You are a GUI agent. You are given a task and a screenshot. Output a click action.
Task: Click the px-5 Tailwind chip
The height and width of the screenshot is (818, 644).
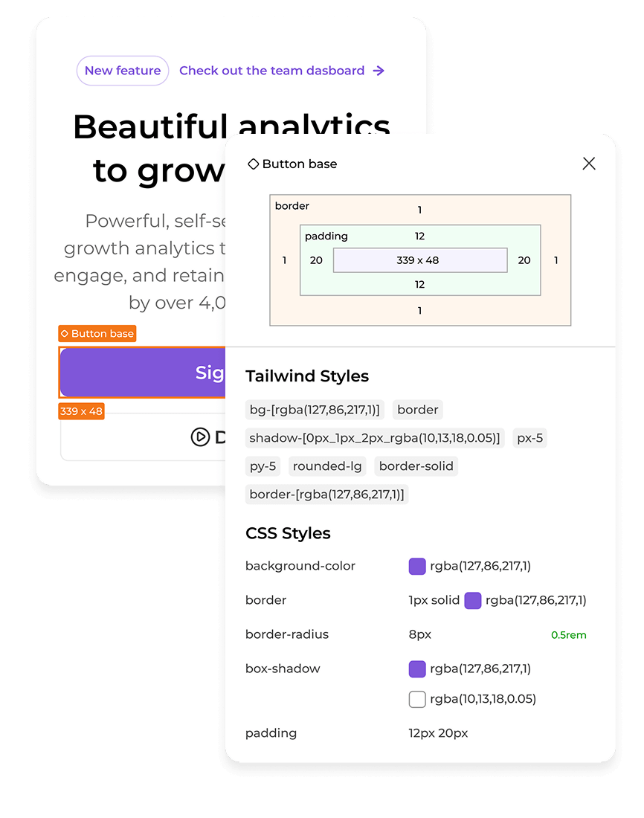[x=530, y=438]
